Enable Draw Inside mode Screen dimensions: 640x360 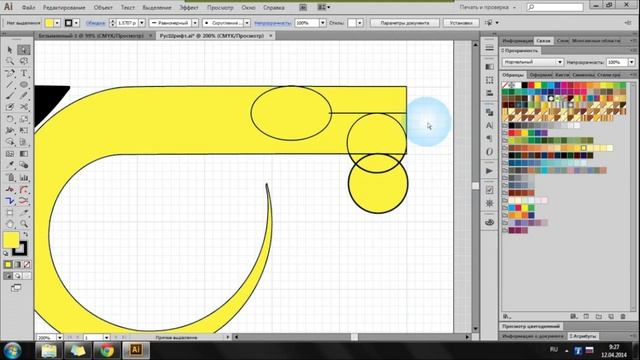pos(27,276)
